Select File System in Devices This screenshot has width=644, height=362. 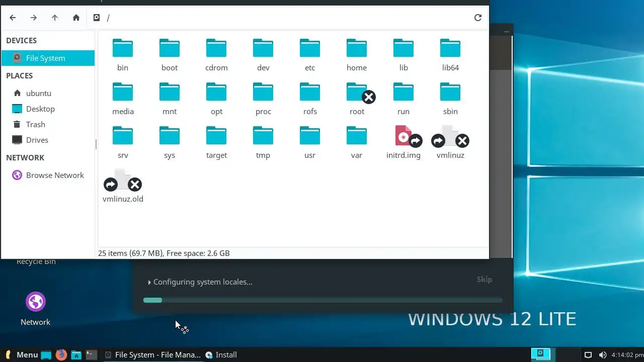pyautogui.click(x=48, y=58)
